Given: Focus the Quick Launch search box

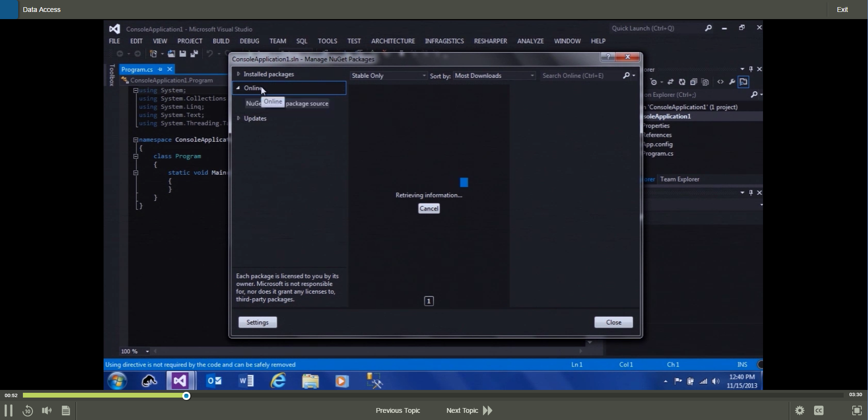Looking at the screenshot, I should (656, 28).
